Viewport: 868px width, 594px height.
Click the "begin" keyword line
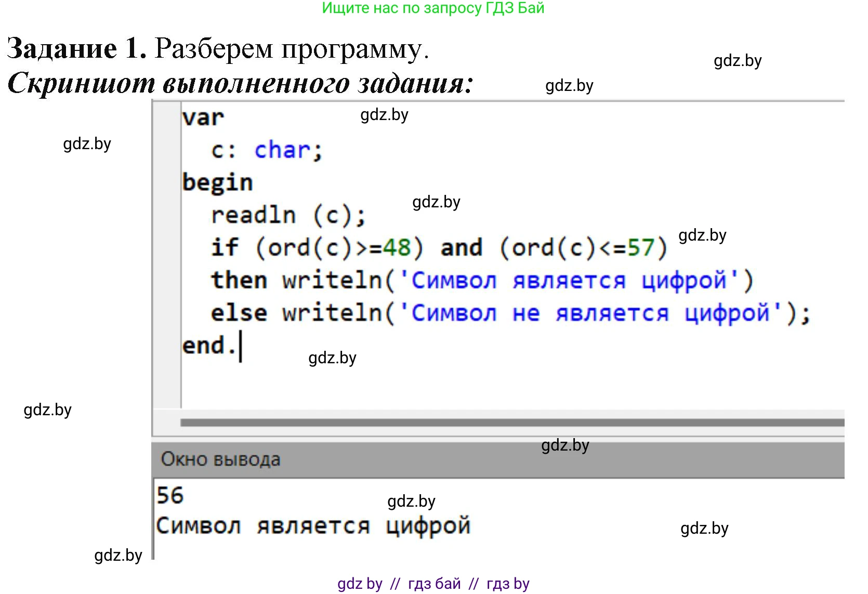[217, 183]
